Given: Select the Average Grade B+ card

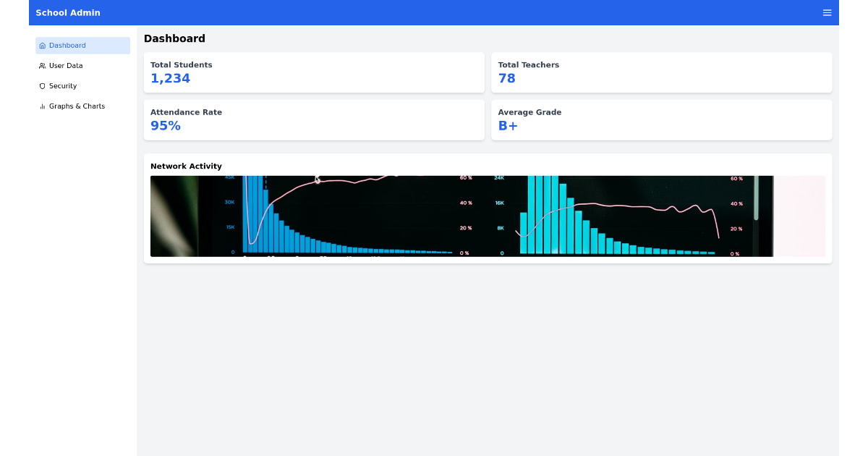Looking at the screenshot, I should 661,119.
